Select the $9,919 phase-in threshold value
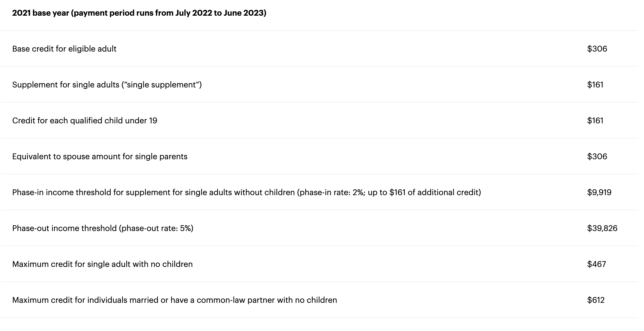644x331 pixels. (599, 193)
